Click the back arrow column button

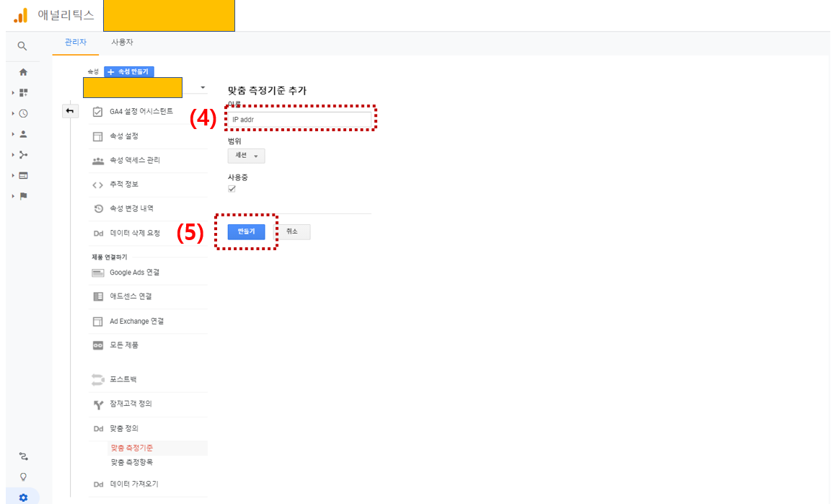click(70, 111)
